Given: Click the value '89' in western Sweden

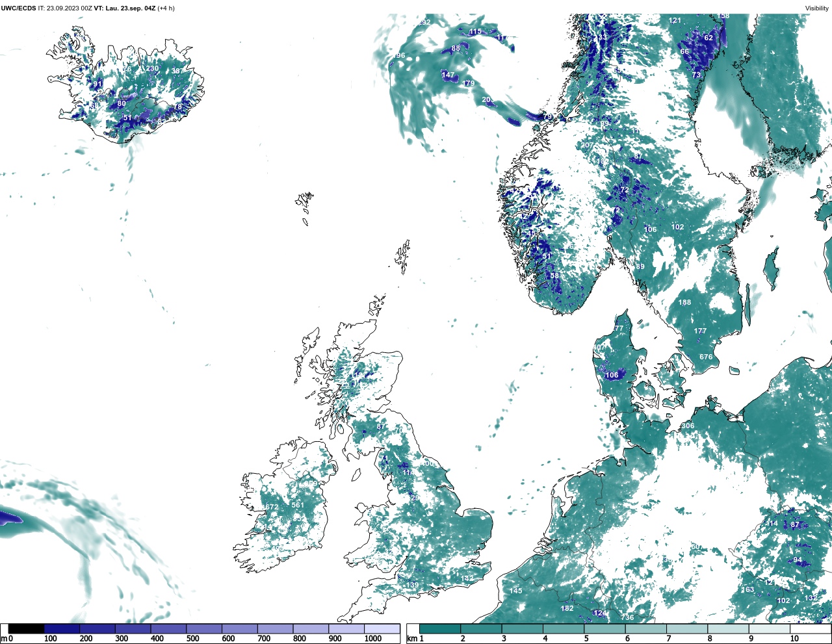Looking at the screenshot, I should pos(640,266).
